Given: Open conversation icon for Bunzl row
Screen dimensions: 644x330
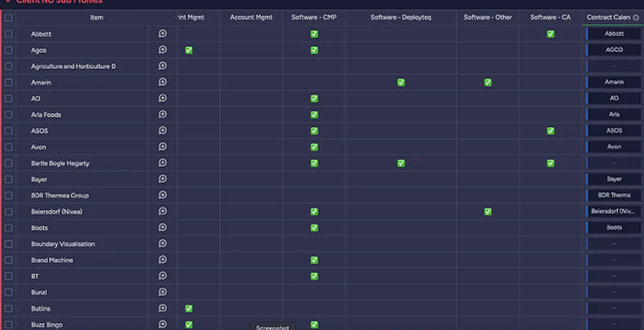Looking at the screenshot, I should click(163, 292).
